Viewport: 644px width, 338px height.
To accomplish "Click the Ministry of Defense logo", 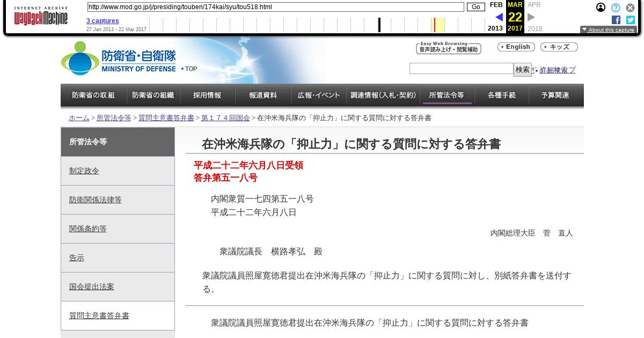I will coord(119,58).
